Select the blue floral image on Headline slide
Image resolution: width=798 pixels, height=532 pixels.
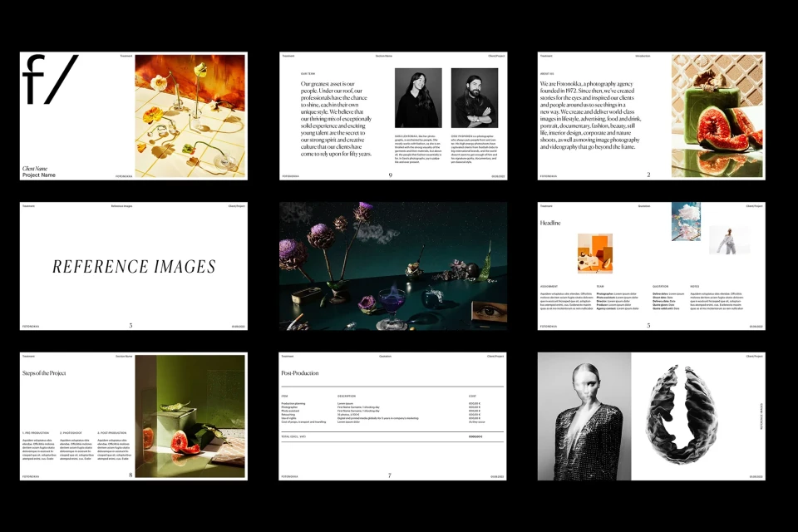click(x=686, y=221)
